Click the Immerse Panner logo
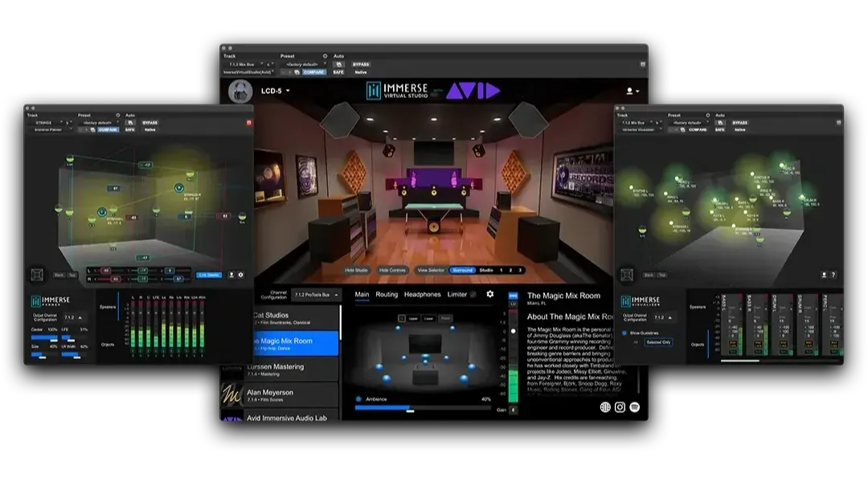The width and height of the screenshot is (868, 494). pyautogui.click(x=51, y=301)
